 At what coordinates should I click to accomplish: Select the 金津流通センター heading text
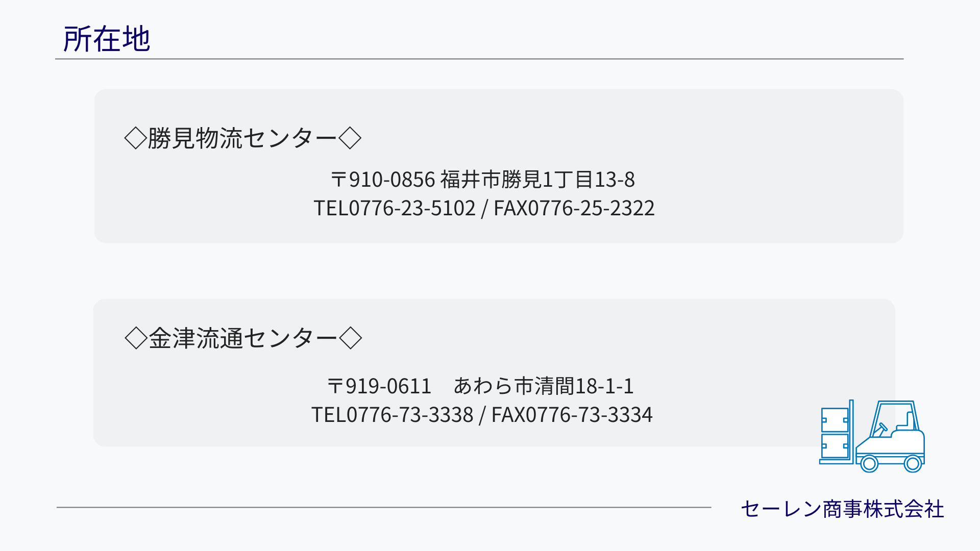tap(243, 338)
